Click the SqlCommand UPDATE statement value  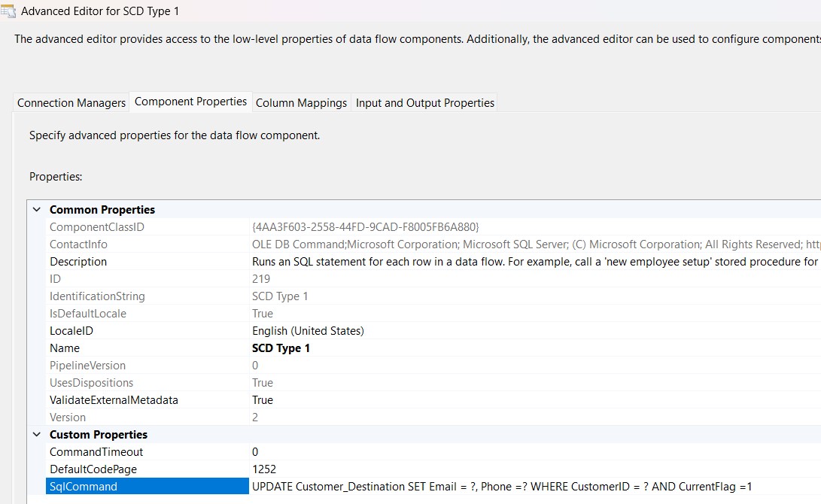coord(502,487)
